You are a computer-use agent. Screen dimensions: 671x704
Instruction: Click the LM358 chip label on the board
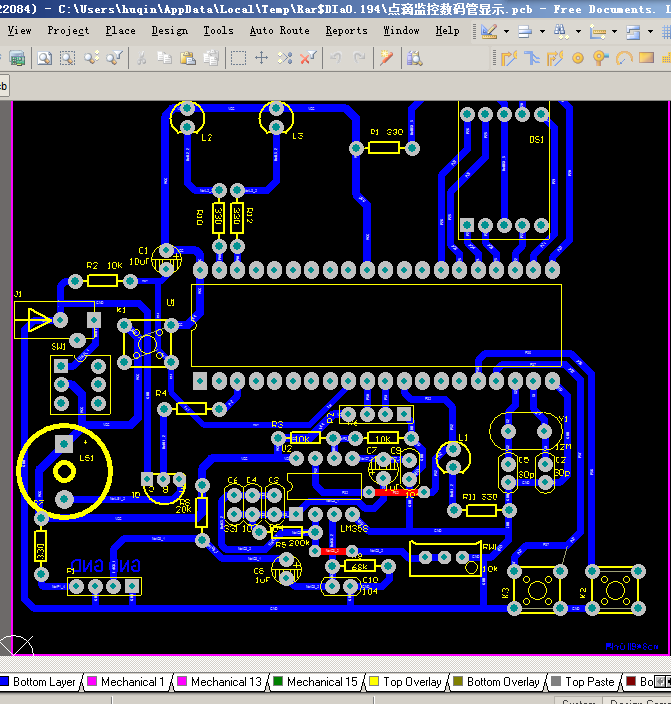click(x=354, y=529)
